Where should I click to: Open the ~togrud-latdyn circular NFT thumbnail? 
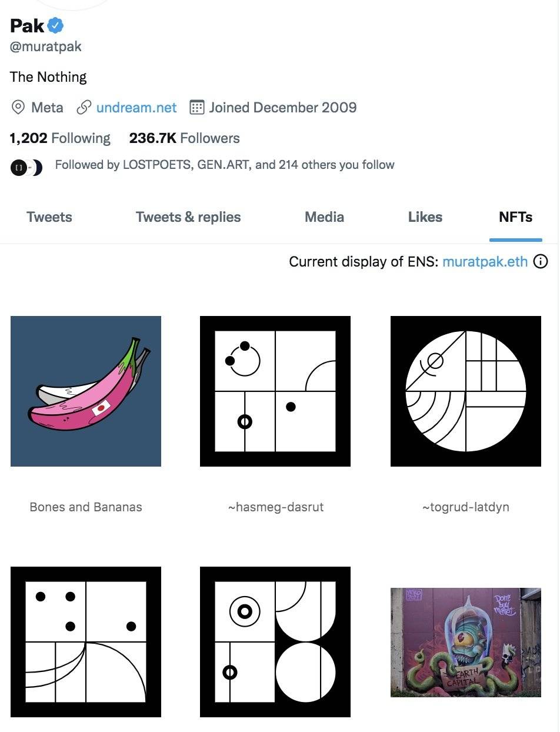(465, 391)
